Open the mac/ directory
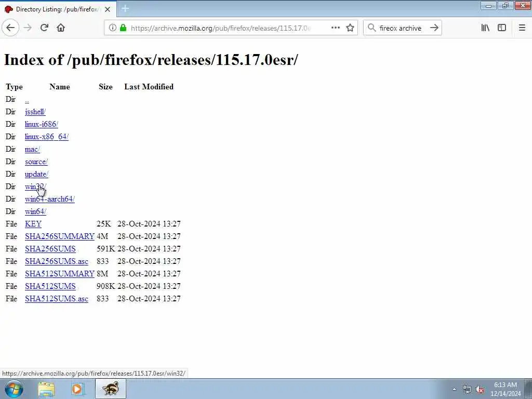The width and height of the screenshot is (532, 399). click(32, 149)
